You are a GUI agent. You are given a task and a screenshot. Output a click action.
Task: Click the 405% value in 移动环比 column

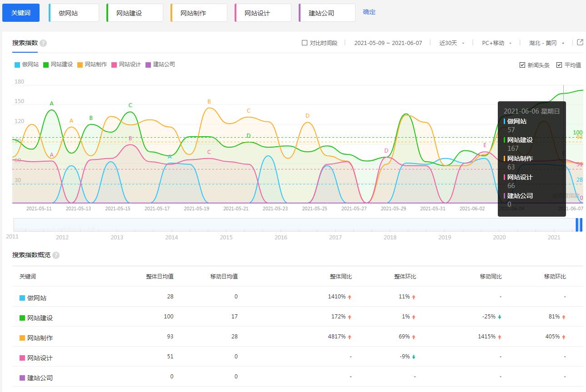pyautogui.click(x=552, y=337)
